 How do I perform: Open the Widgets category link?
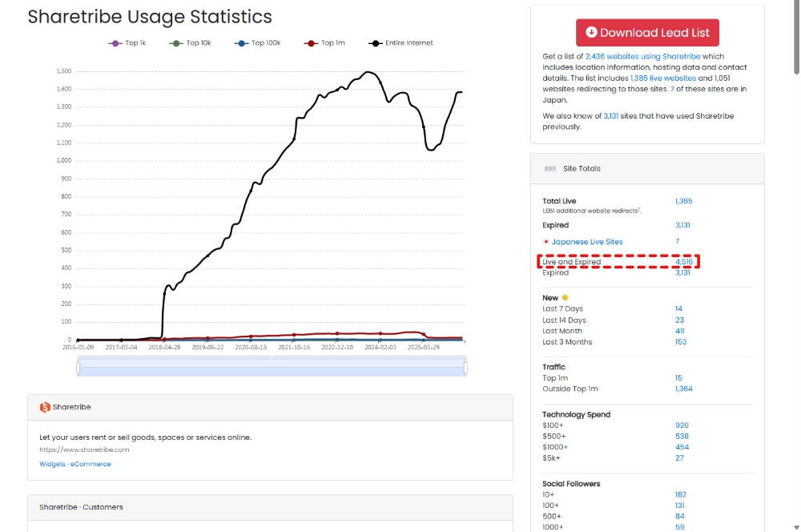(x=52, y=464)
